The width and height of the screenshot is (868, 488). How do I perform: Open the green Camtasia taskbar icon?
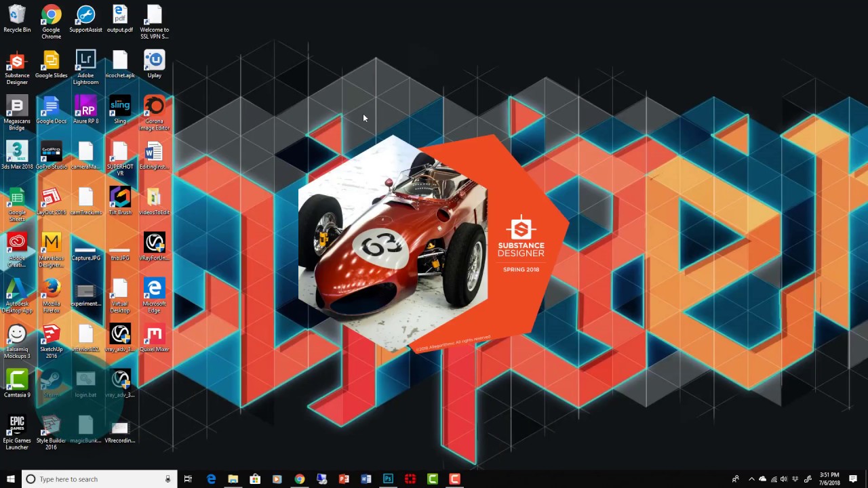tap(433, 479)
